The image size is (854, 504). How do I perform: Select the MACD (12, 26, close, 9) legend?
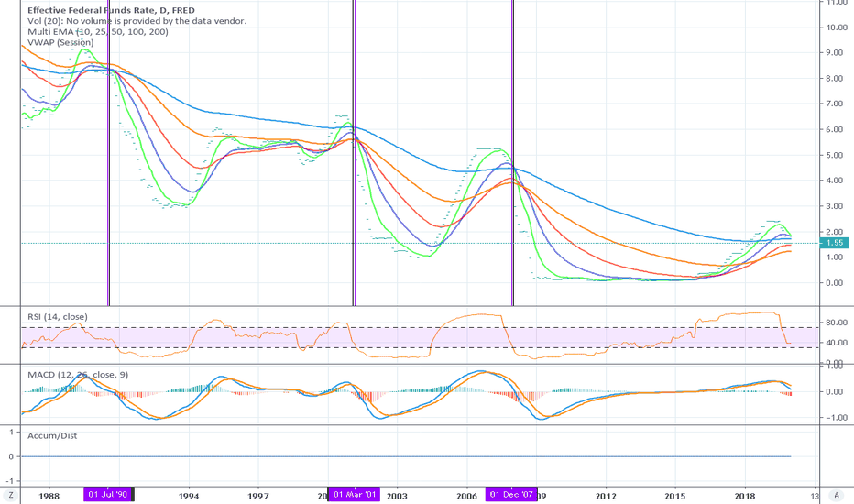[78, 375]
